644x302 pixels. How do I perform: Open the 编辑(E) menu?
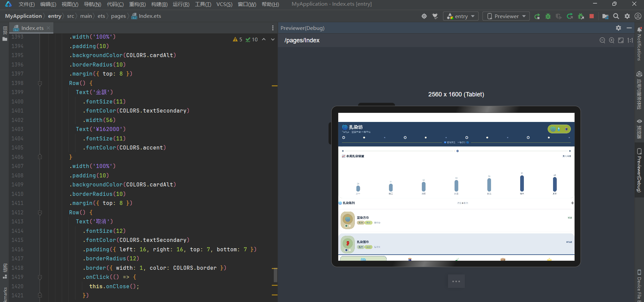(x=48, y=4)
